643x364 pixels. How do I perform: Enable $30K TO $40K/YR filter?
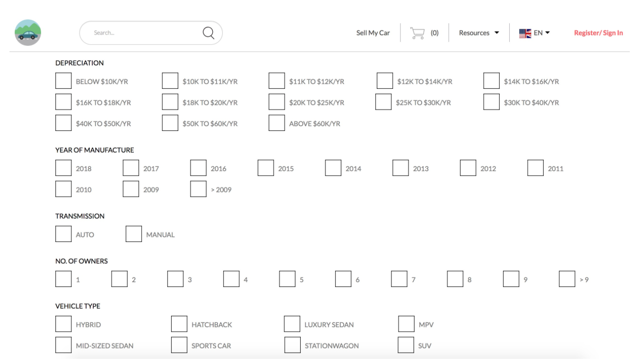point(491,102)
